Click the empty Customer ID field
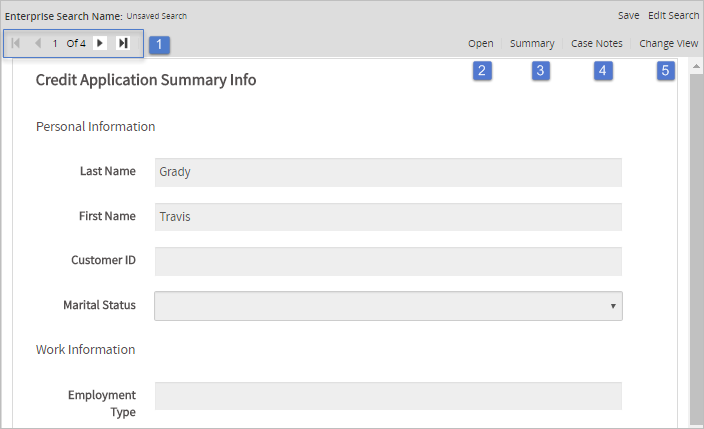Image resolution: width=704 pixels, height=429 pixels. point(388,261)
